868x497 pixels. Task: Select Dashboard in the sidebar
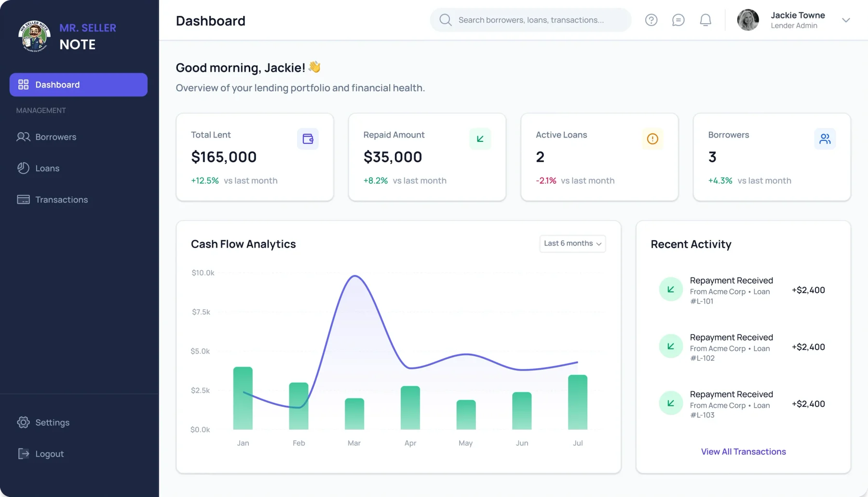click(79, 84)
